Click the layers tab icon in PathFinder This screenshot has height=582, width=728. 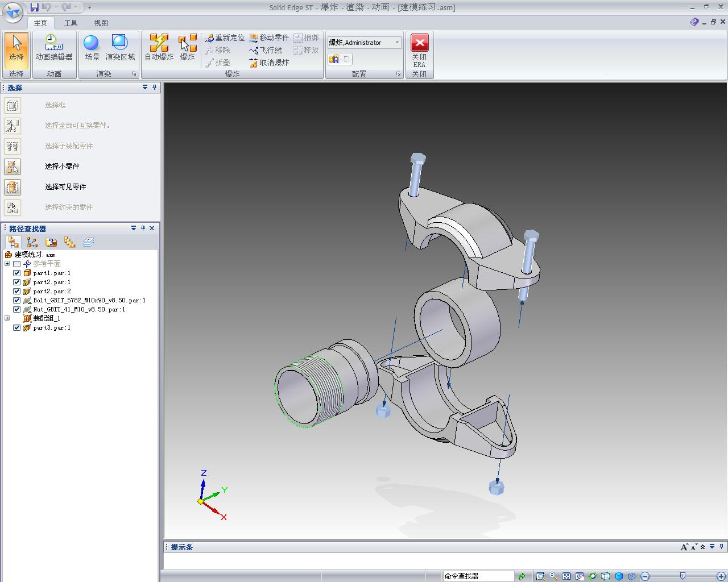click(x=88, y=242)
